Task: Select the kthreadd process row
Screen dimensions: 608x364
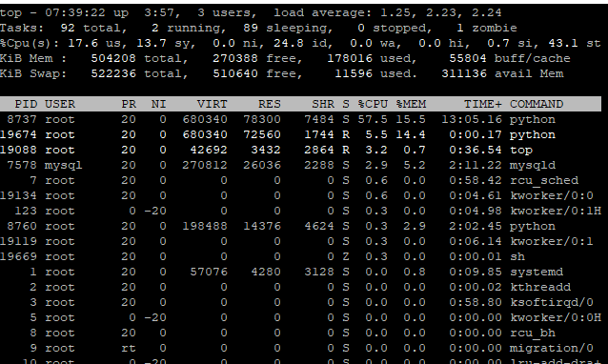Action: (x=300, y=287)
